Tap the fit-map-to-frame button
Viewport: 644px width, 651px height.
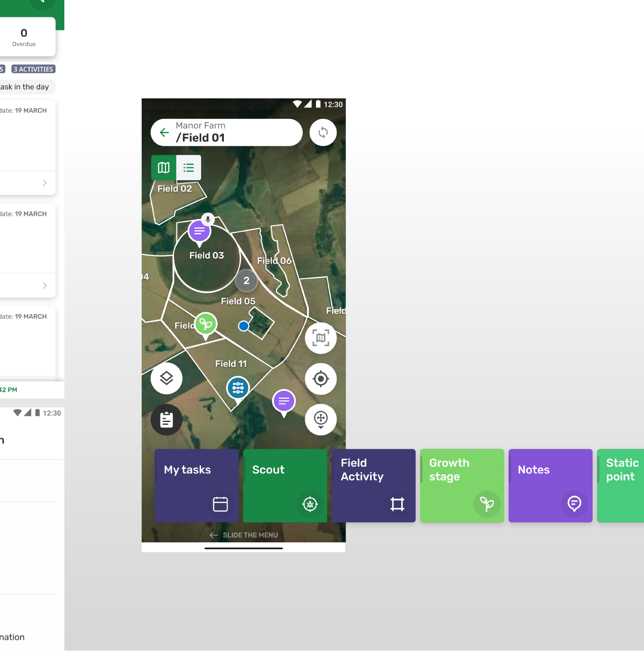pyautogui.click(x=320, y=338)
